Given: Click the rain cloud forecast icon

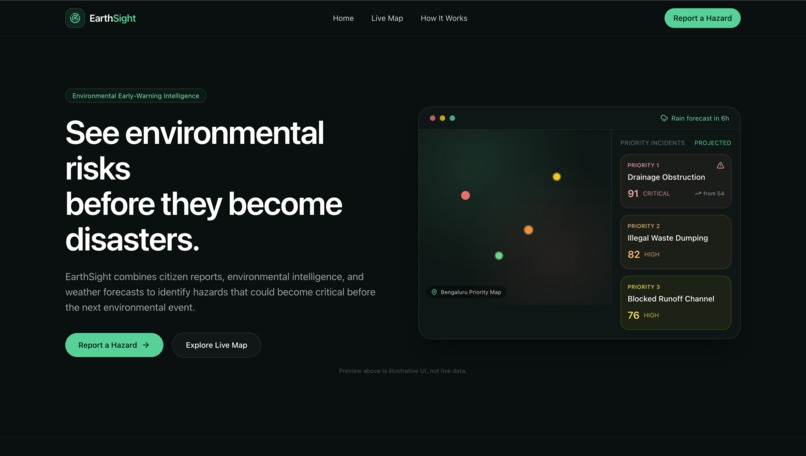Looking at the screenshot, I should coord(664,118).
